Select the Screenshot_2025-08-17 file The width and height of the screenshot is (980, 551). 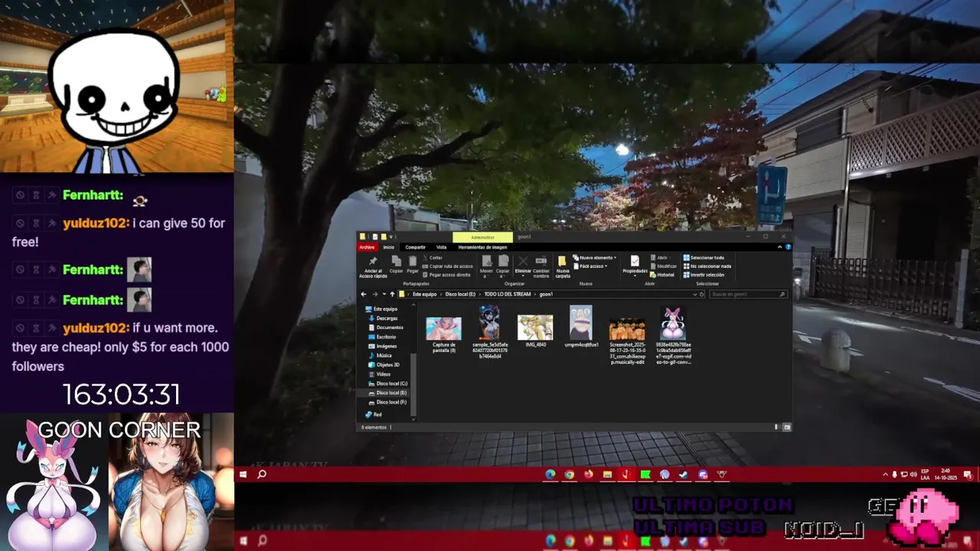627,341
